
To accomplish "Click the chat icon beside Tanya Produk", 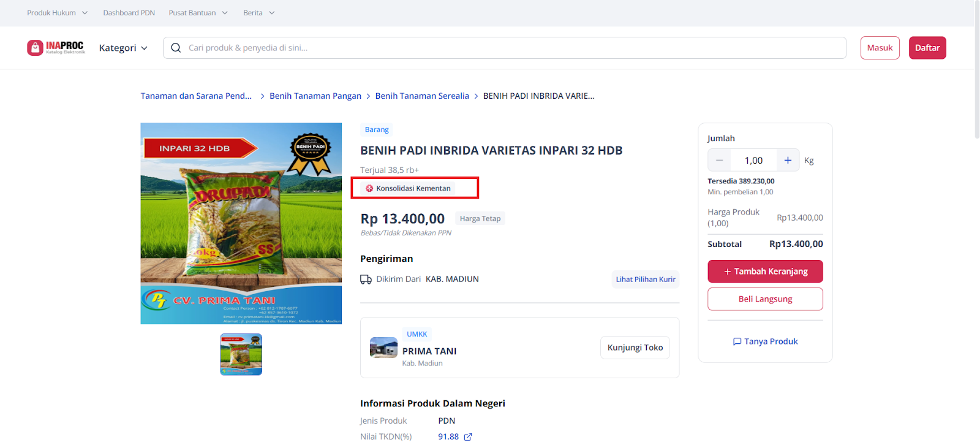I will tap(737, 341).
